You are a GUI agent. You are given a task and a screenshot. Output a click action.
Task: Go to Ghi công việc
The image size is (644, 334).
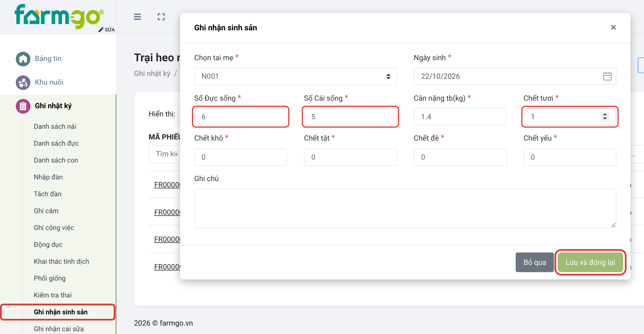click(x=54, y=228)
